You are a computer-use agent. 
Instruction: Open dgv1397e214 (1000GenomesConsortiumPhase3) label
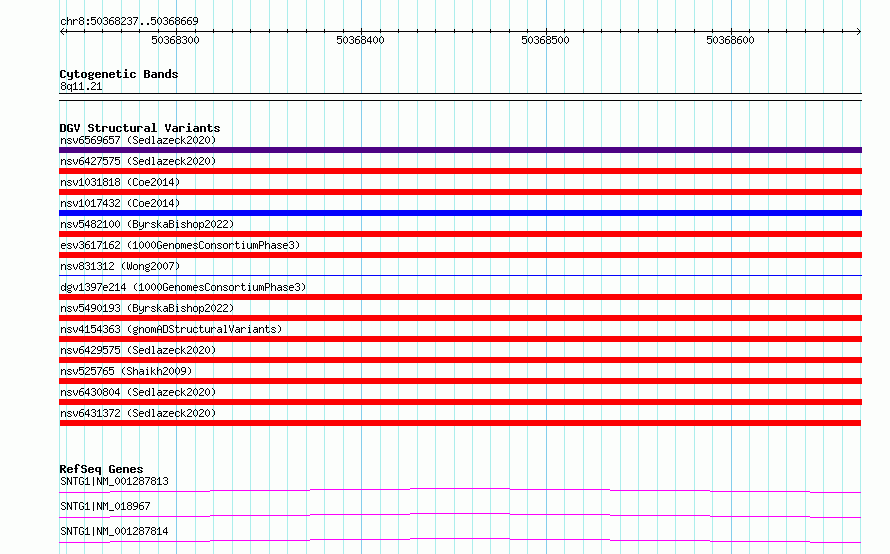pyautogui.click(x=183, y=287)
